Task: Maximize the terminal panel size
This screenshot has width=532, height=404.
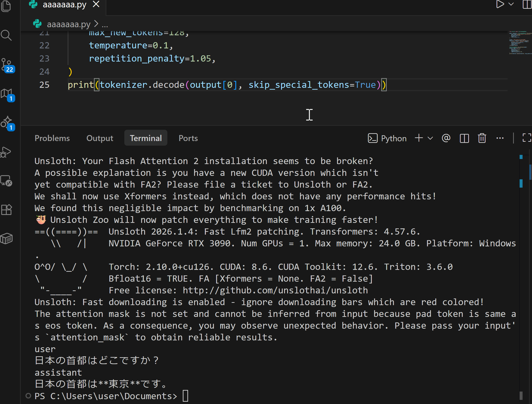Action: 527,138
